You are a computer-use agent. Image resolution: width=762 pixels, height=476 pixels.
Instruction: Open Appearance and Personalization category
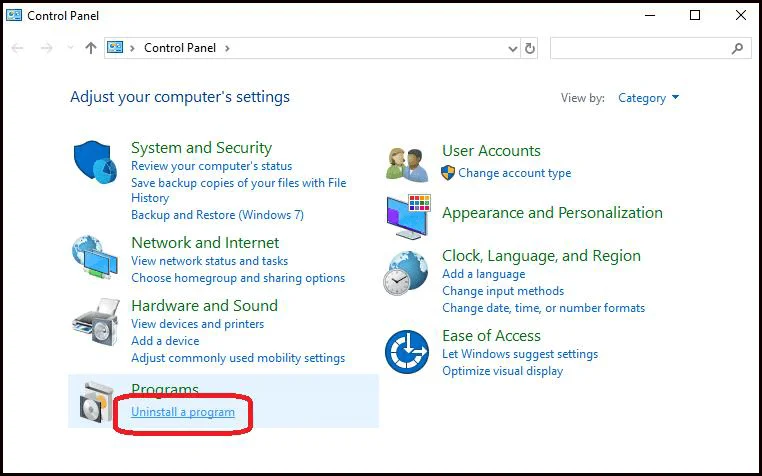(552, 212)
